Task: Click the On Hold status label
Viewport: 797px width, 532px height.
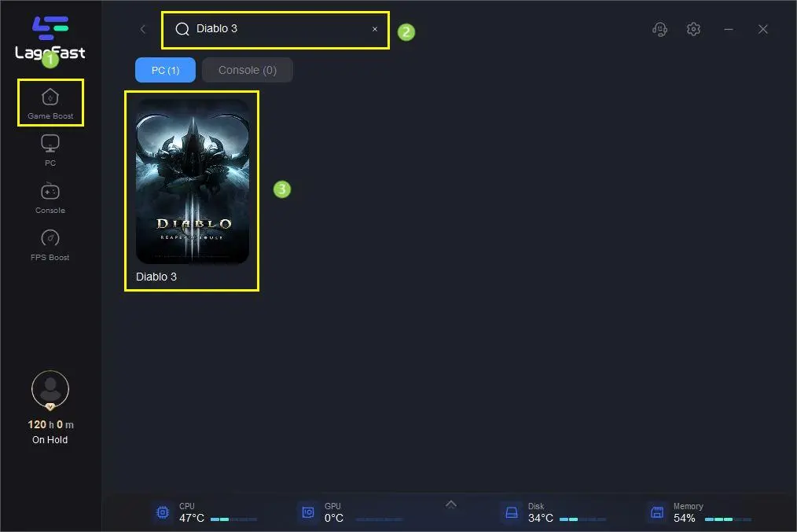Action: [50, 440]
